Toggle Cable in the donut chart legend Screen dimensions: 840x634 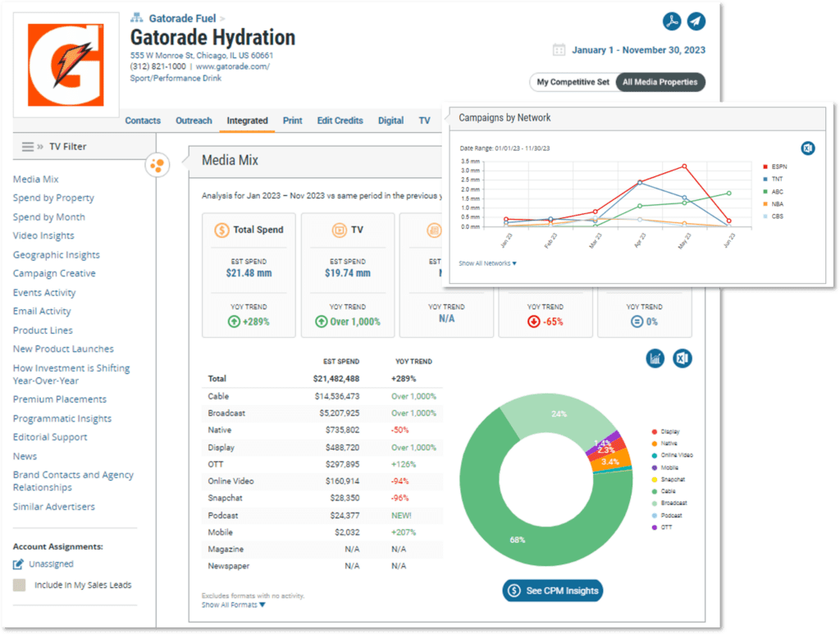click(x=664, y=491)
